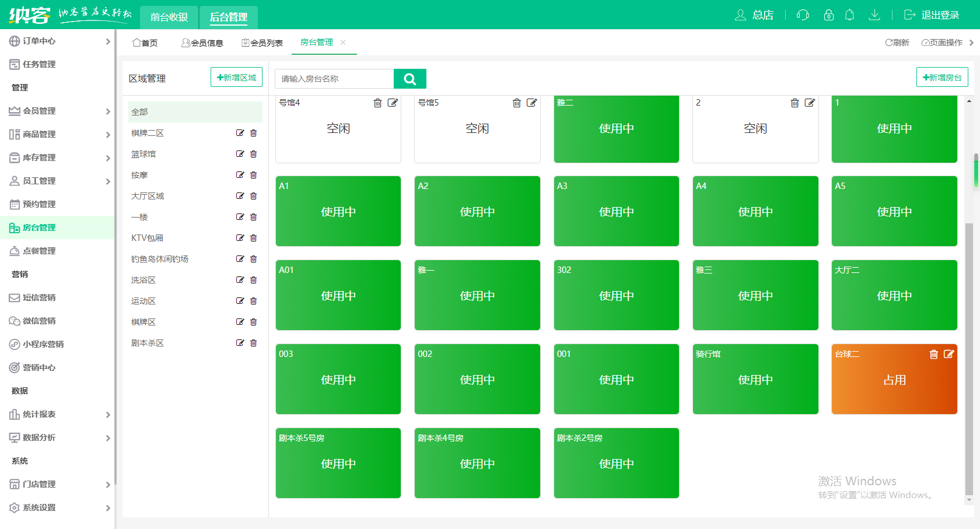
Task: Open the 会员列表 tab
Action: click(262, 42)
